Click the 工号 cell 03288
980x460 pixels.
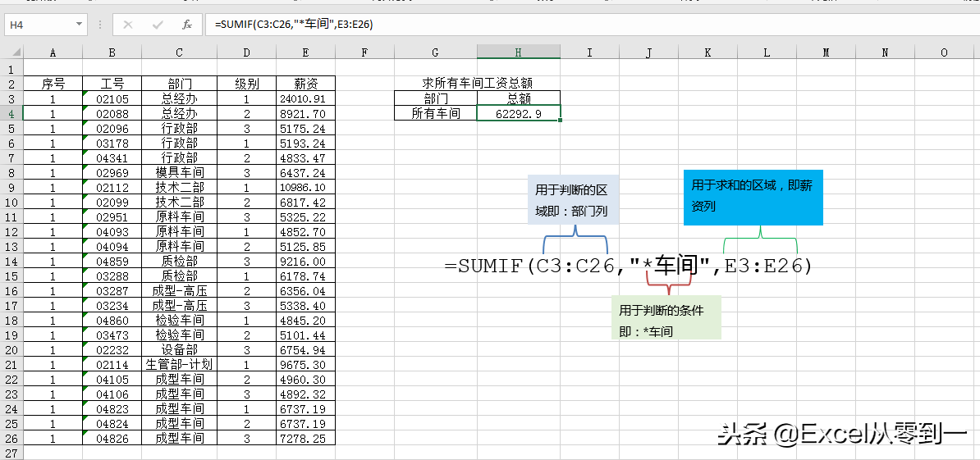pyautogui.click(x=112, y=276)
